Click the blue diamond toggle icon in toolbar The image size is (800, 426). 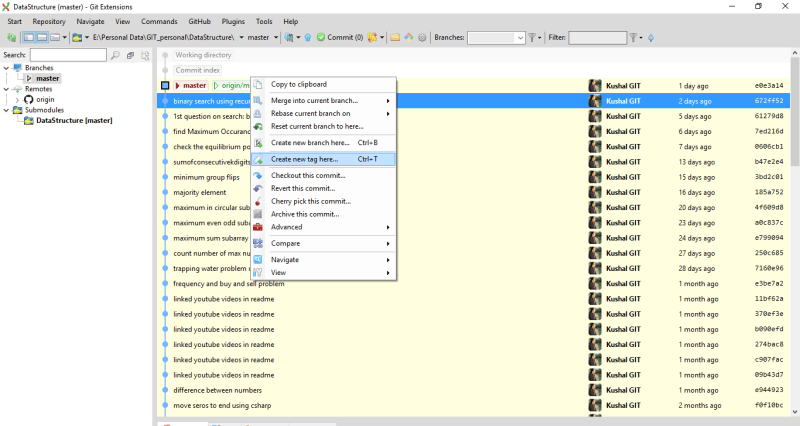(651, 38)
